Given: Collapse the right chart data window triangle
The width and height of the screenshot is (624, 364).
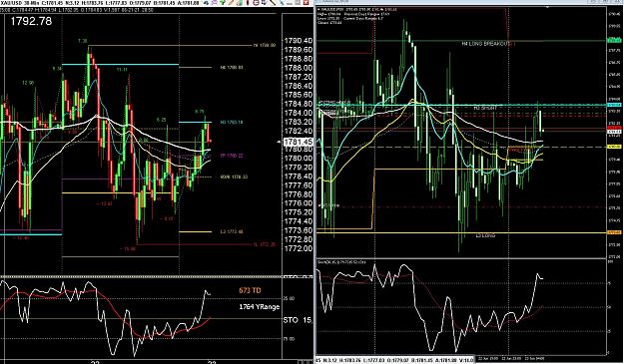Looking at the screenshot, I should tap(318, 9).
